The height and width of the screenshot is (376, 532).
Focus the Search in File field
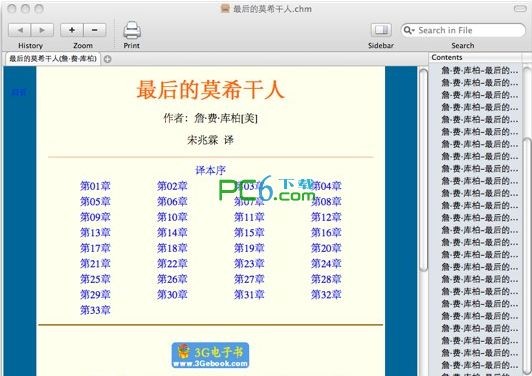pyautogui.click(x=463, y=30)
